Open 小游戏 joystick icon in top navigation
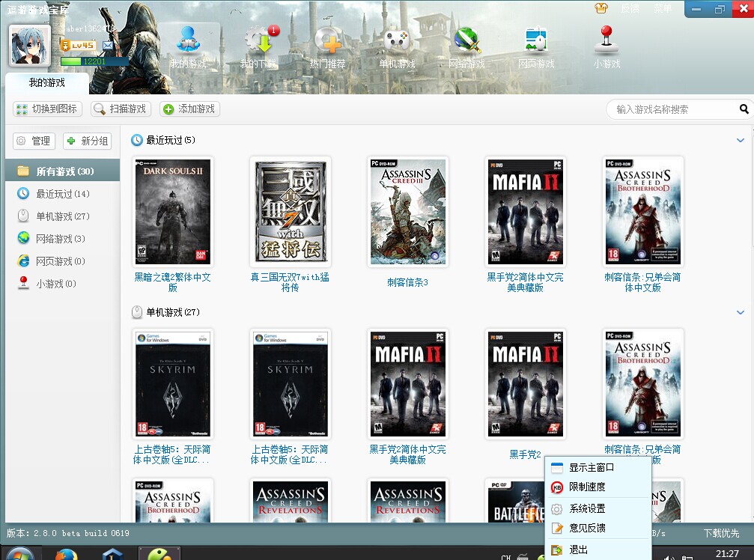Screen dimensions: 754x560 (606, 47)
